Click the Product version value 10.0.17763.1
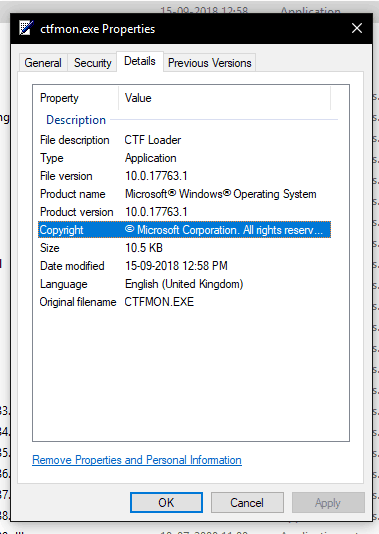The image size is (379, 534). (x=156, y=212)
